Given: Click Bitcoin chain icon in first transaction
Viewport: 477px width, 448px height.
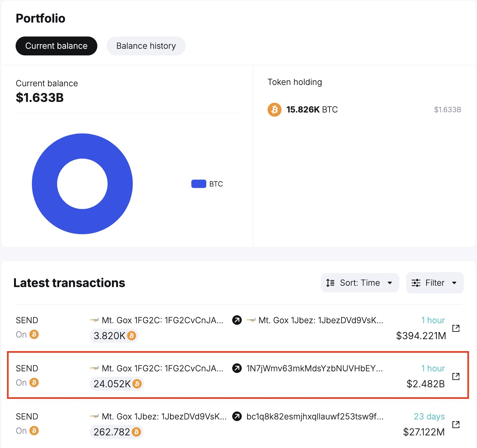Looking at the screenshot, I should coord(34,334).
